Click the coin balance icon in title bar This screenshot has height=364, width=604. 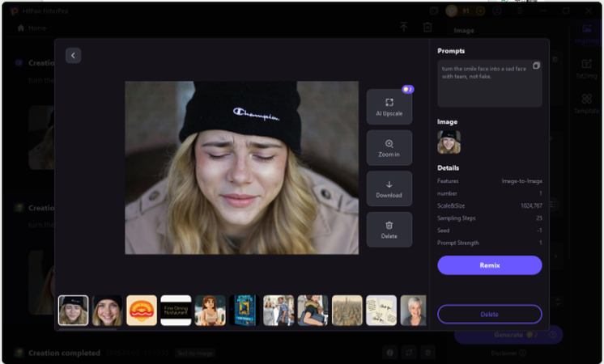point(452,11)
